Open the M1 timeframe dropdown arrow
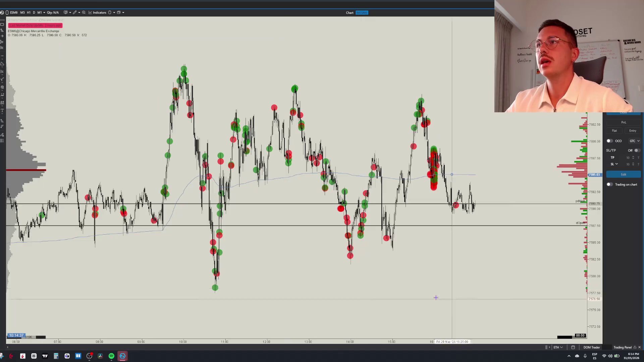Viewport: 644px width, 362px height. point(44,12)
